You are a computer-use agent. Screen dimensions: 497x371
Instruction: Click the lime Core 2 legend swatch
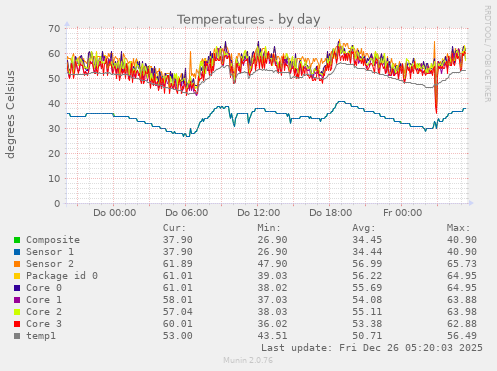tap(17, 312)
